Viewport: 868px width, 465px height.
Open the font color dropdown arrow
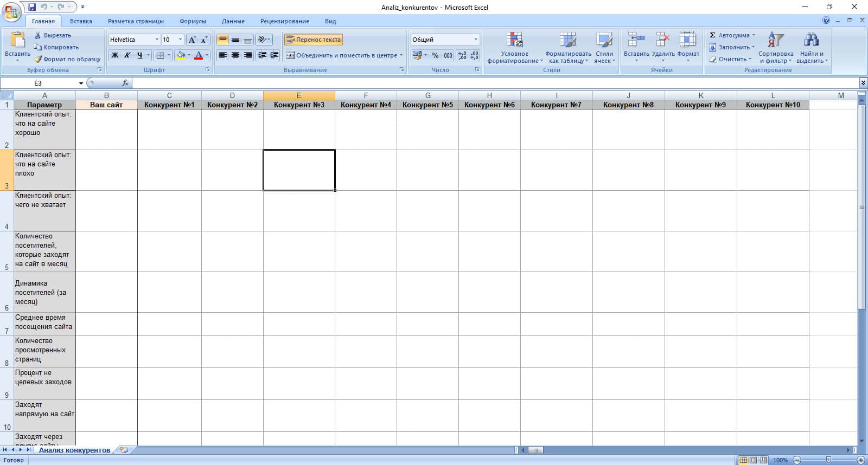click(x=207, y=55)
